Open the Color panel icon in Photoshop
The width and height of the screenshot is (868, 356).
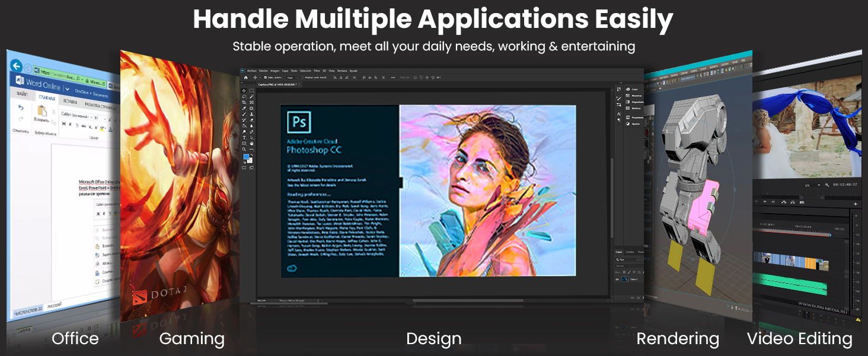628,89
